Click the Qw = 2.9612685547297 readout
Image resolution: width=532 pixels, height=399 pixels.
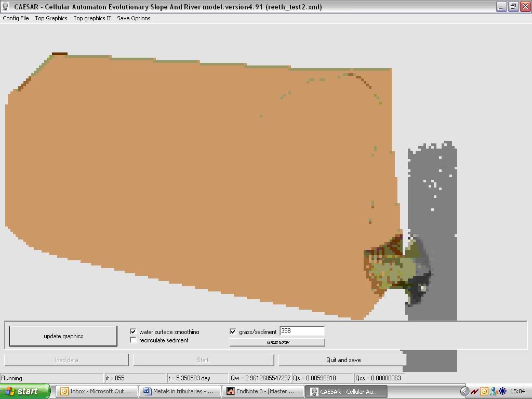[x=260, y=378]
